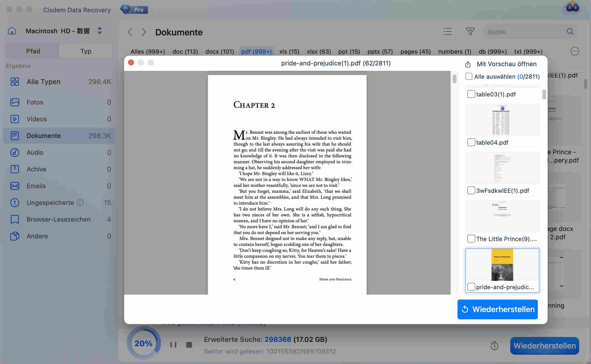Select the docx (101) filter tab
591x364 pixels.
(220, 52)
